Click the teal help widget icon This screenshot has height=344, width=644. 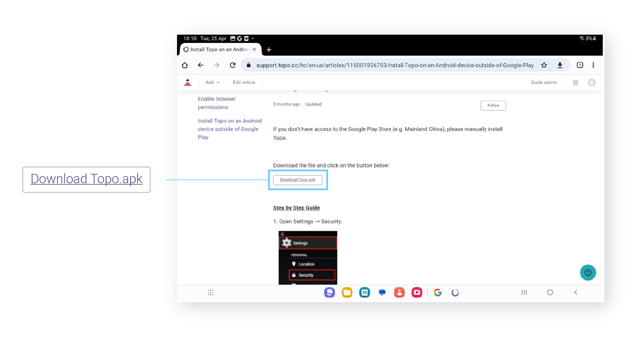coord(588,273)
